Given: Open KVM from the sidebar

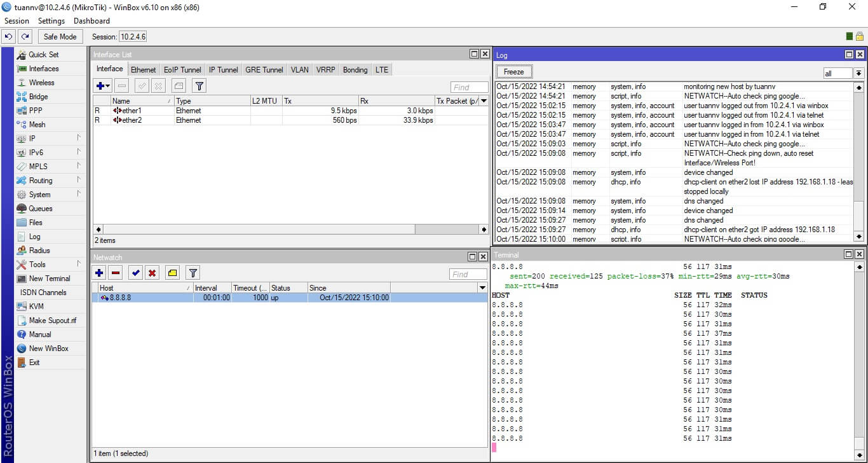Looking at the screenshot, I should pyautogui.click(x=36, y=307).
